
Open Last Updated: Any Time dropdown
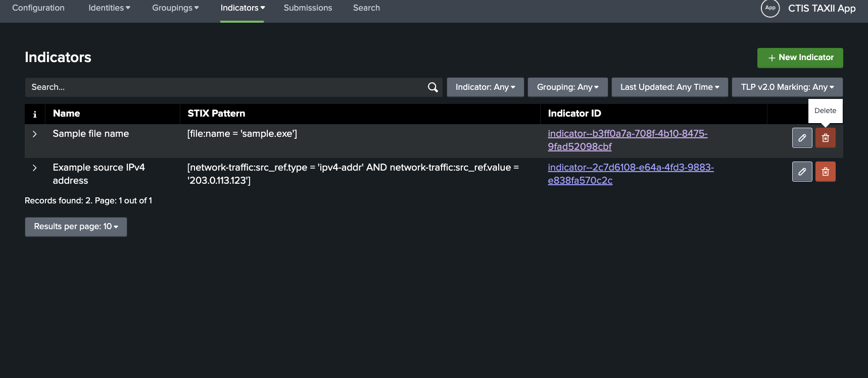(x=669, y=87)
